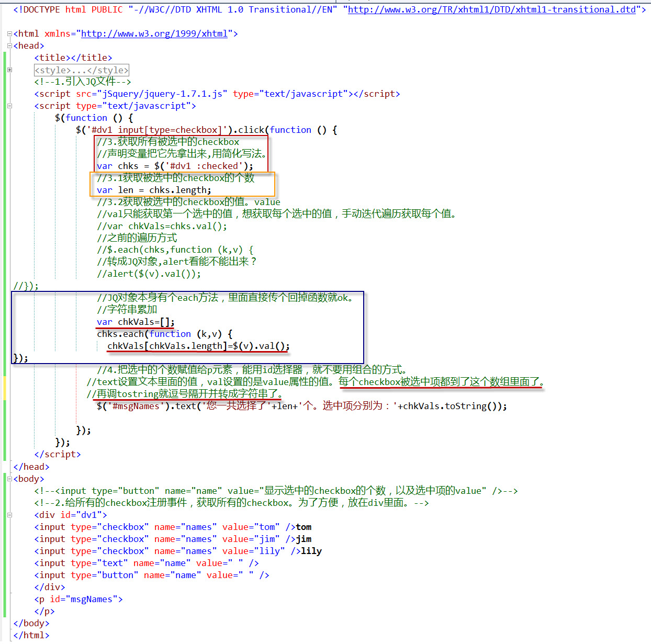Click the '//$.each(chks,function (k,v) {' comment
Screen dimensions: 651x644
175,250
